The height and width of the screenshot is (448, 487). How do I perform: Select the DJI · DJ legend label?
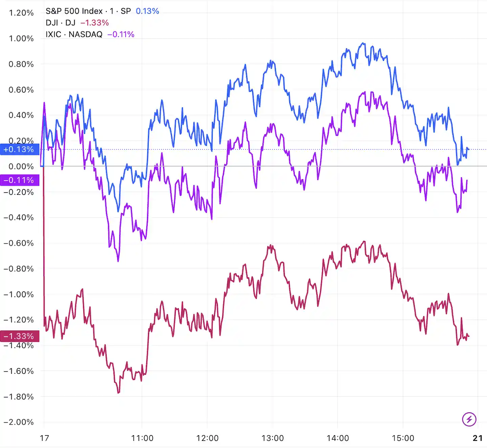click(60, 23)
